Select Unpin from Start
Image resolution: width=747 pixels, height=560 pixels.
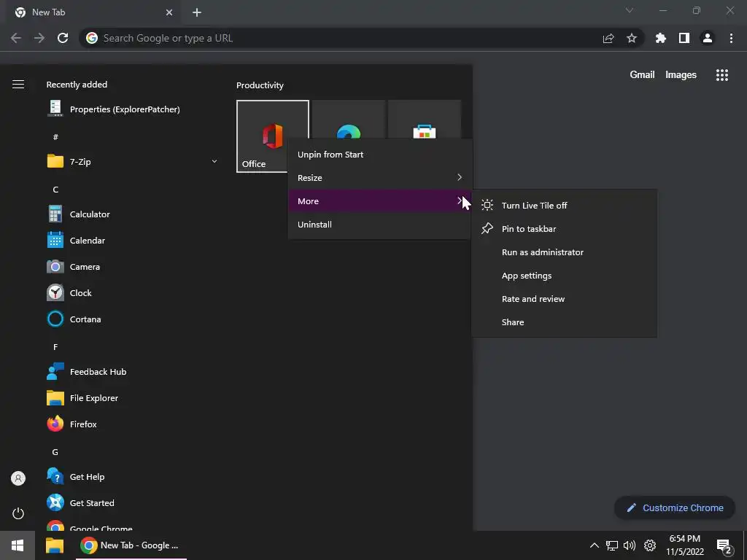point(379,155)
